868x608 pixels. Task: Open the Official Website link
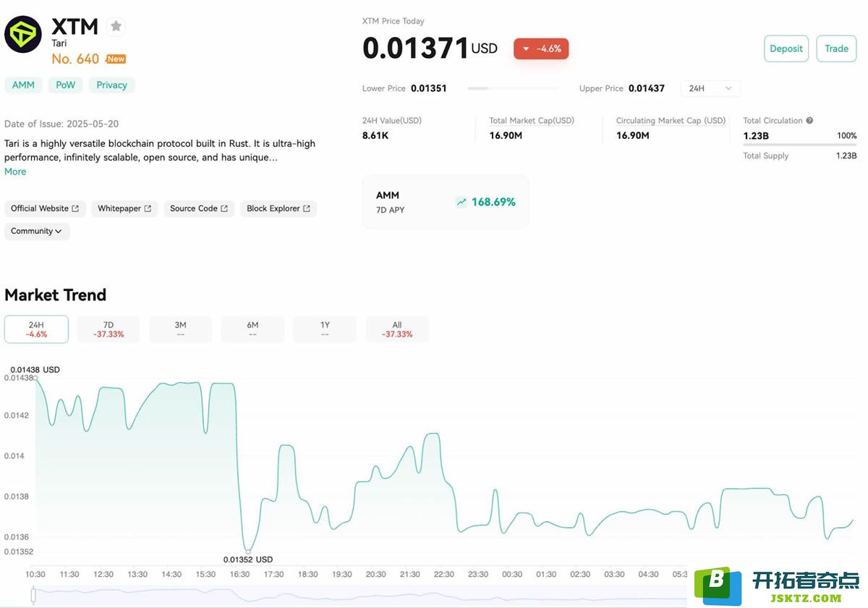tap(45, 208)
